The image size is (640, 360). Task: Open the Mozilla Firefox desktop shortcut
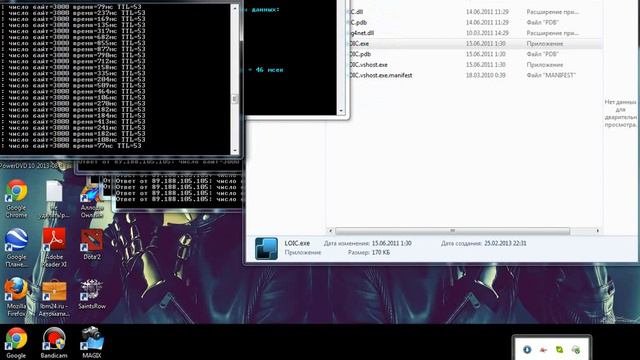[16, 297]
